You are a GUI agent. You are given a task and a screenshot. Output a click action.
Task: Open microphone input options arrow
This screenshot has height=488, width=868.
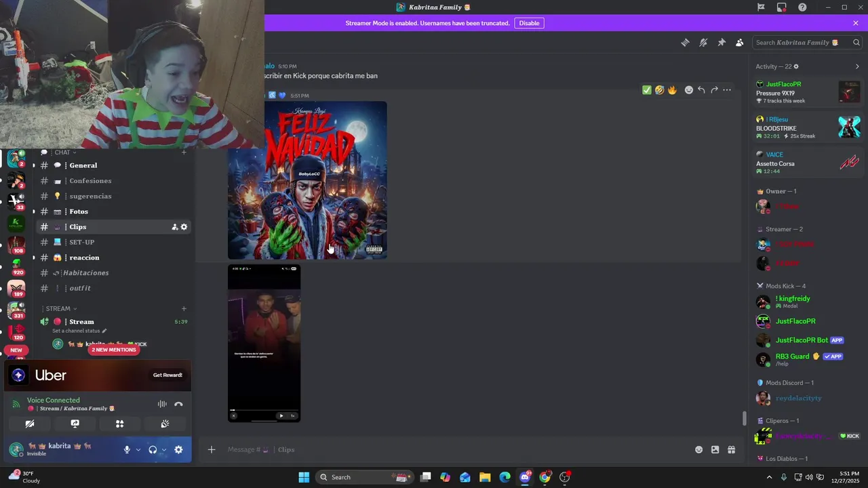(x=138, y=449)
